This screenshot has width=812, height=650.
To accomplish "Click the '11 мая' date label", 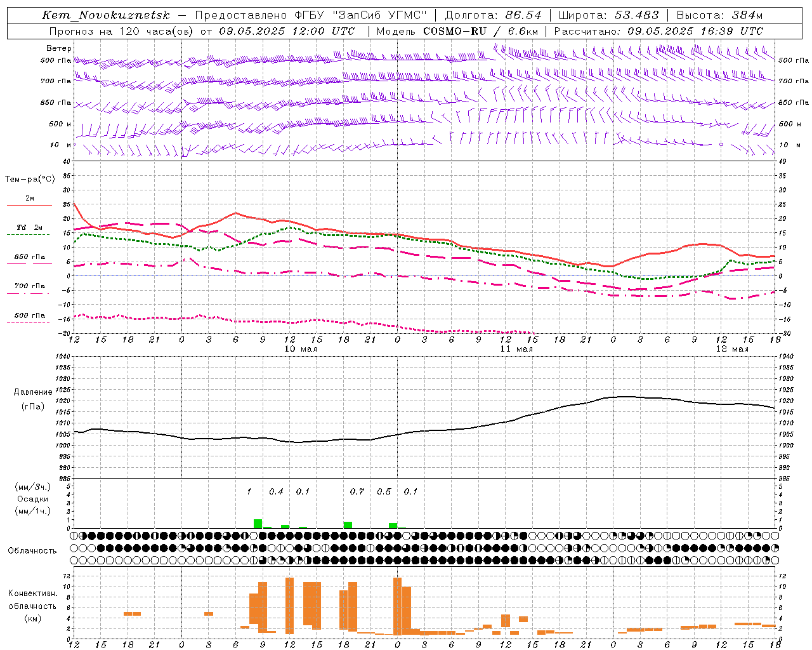I will tap(516, 348).
